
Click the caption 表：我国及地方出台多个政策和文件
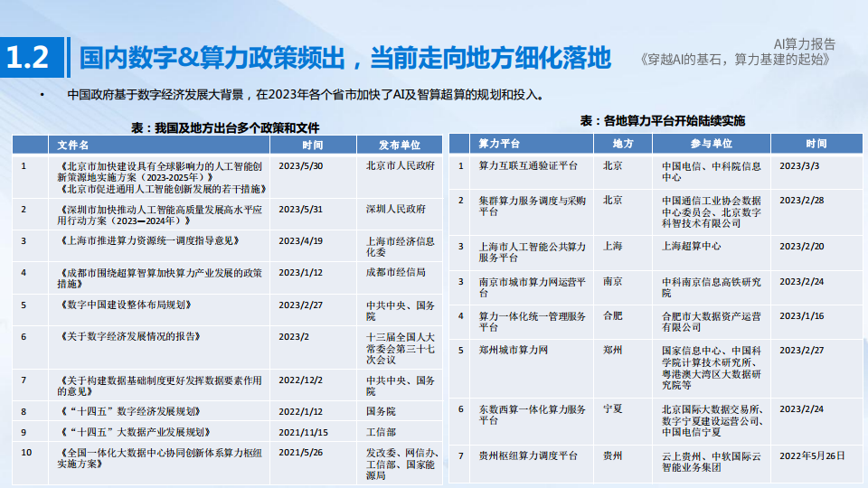click(225, 127)
